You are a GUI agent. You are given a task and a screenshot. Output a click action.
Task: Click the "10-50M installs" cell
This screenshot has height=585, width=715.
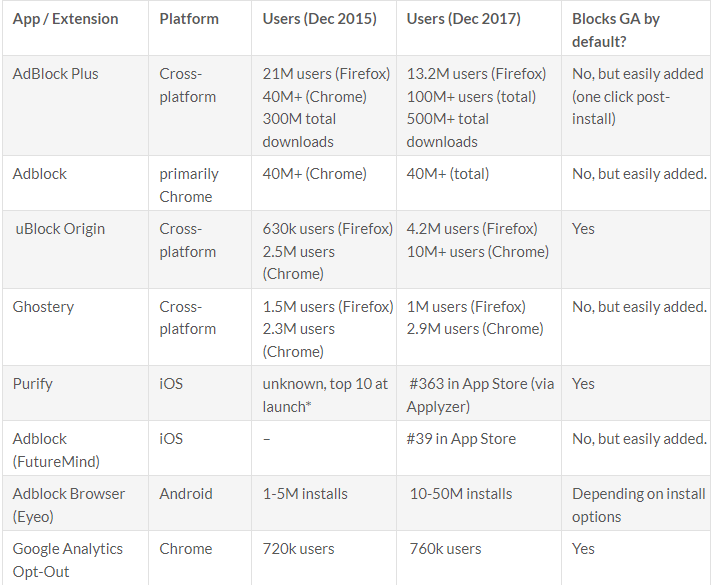point(461,494)
